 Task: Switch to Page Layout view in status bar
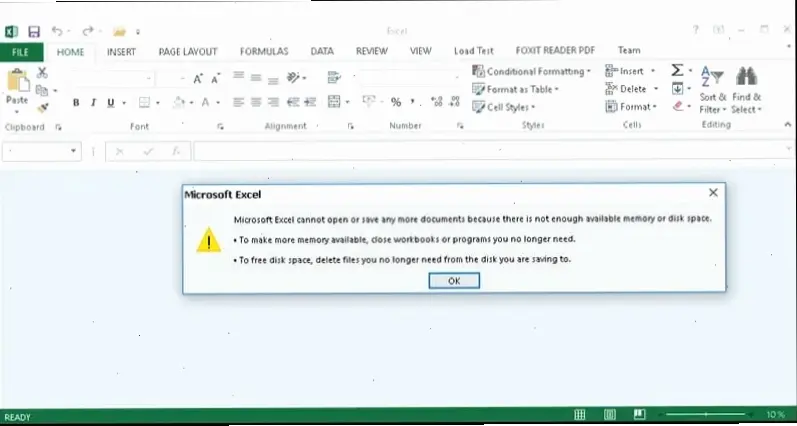tap(609, 415)
